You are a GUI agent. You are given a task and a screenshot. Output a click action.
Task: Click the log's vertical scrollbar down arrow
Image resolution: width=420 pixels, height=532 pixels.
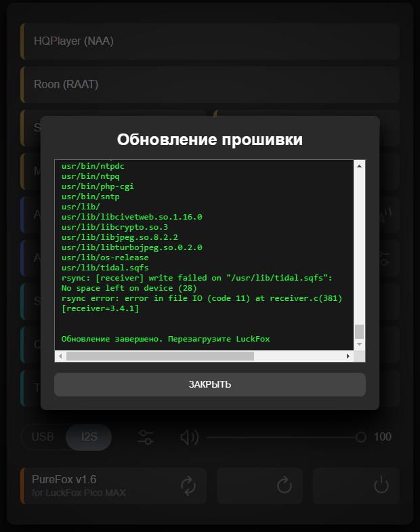point(360,345)
